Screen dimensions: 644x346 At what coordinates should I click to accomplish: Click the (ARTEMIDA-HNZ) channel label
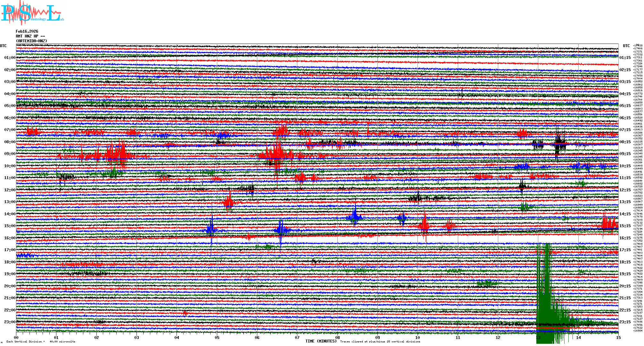point(31,41)
